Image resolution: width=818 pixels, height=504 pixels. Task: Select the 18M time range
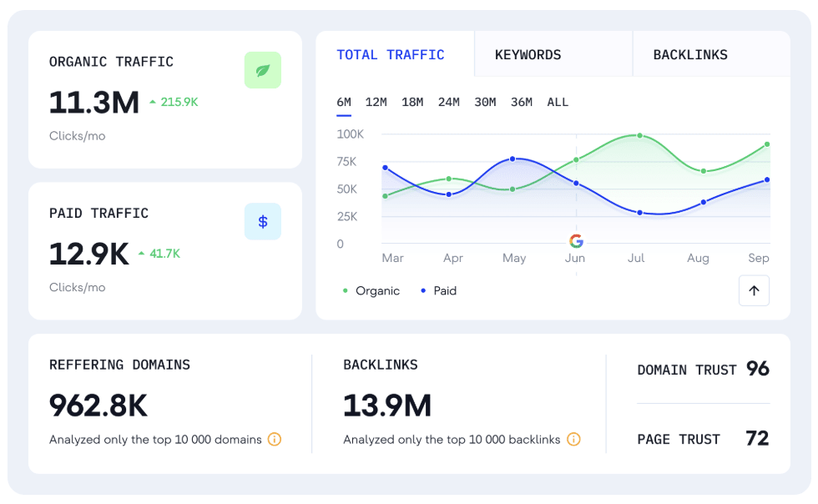click(412, 103)
